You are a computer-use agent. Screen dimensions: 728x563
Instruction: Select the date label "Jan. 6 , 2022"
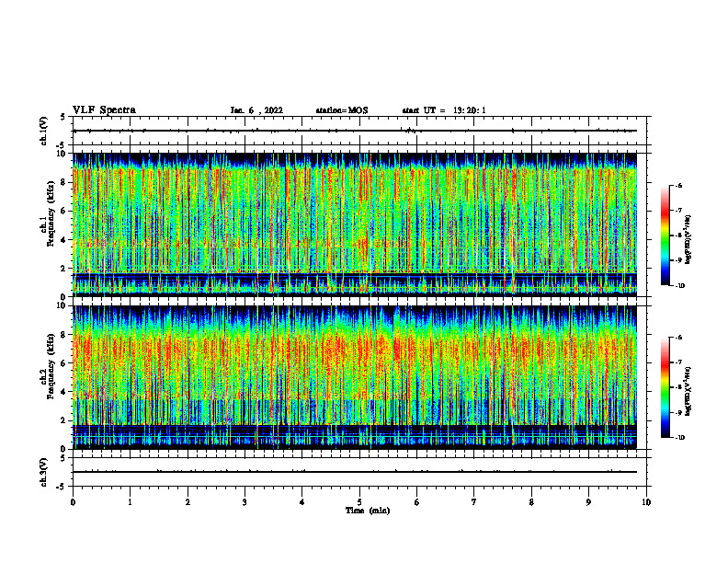(x=256, y=110)
